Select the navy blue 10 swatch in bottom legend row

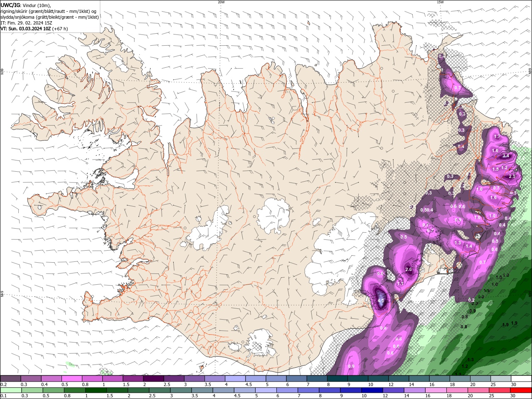[372, 390]
